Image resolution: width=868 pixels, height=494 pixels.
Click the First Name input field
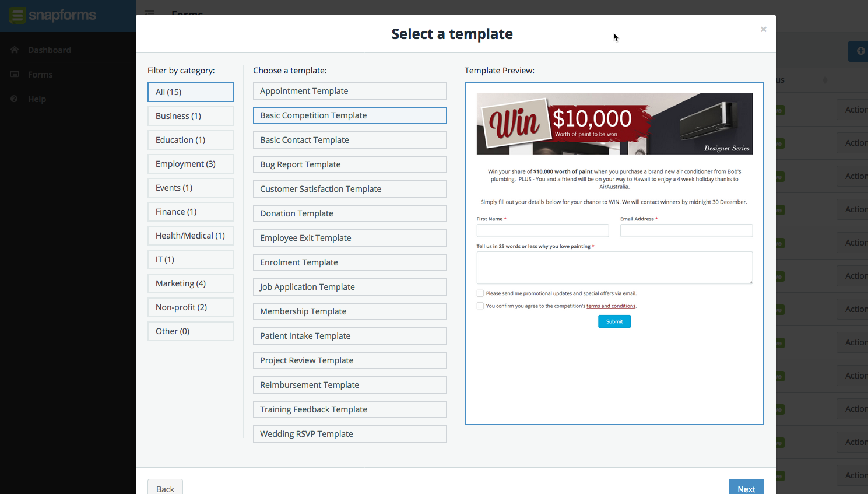point(543,230)
